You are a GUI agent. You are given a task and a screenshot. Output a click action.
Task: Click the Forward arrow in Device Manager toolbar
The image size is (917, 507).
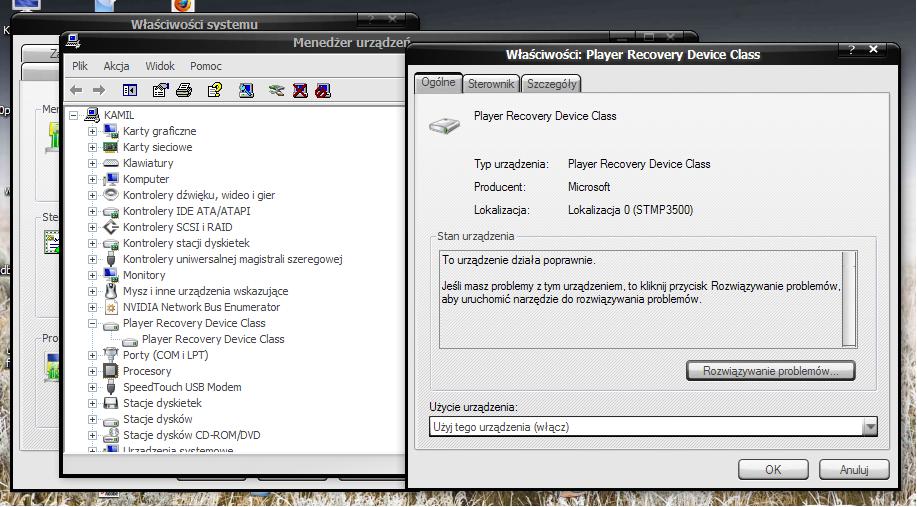coord(99,90)
